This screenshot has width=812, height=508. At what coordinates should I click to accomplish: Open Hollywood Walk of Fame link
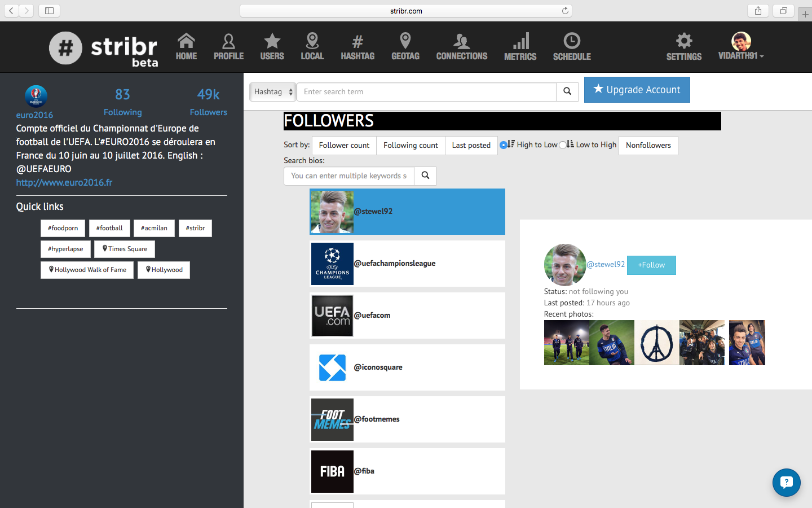tap(87, 270)
